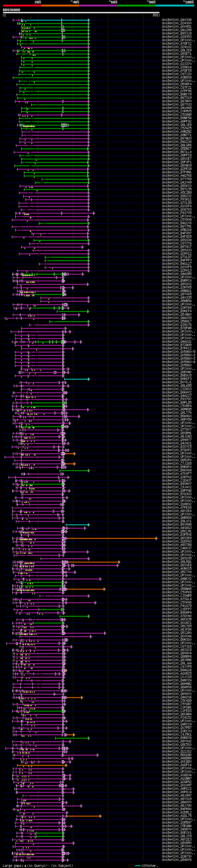Select hit label UniRef100_Q9SET1
197x868 pixels.
(176, 54)
